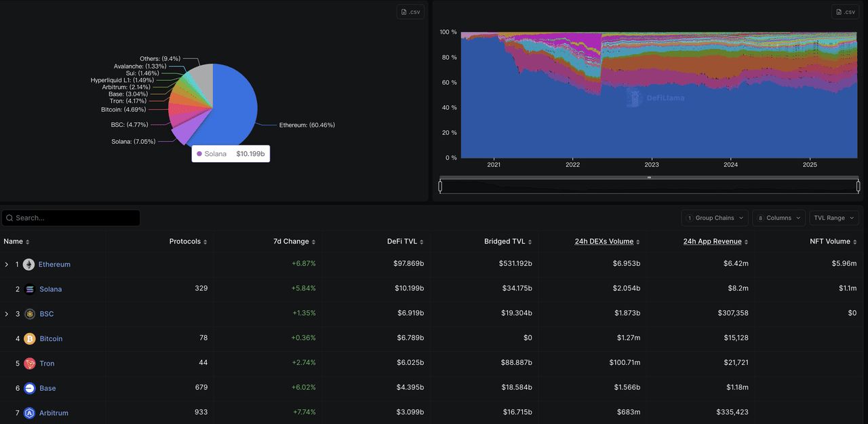
Task: Click the Ethereum chain logo icon
Action: click(x=28, y=265)
